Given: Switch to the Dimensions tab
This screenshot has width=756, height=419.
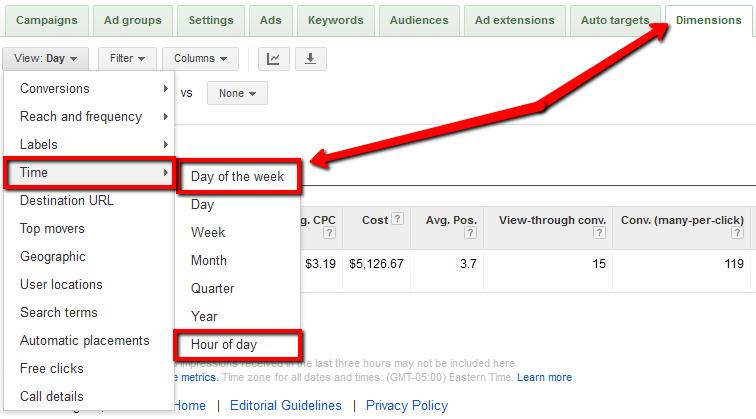Looking at the screenshot, I should click(708, 20).
